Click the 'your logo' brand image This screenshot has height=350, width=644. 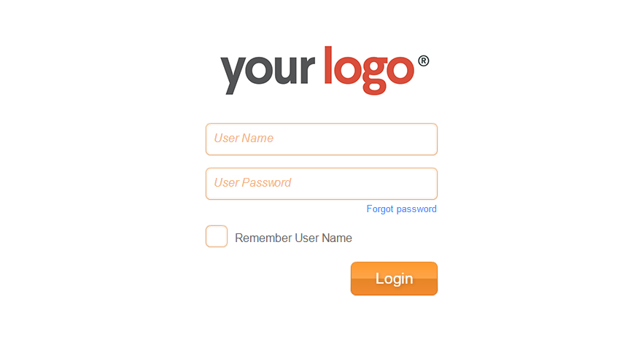(325, 71)
